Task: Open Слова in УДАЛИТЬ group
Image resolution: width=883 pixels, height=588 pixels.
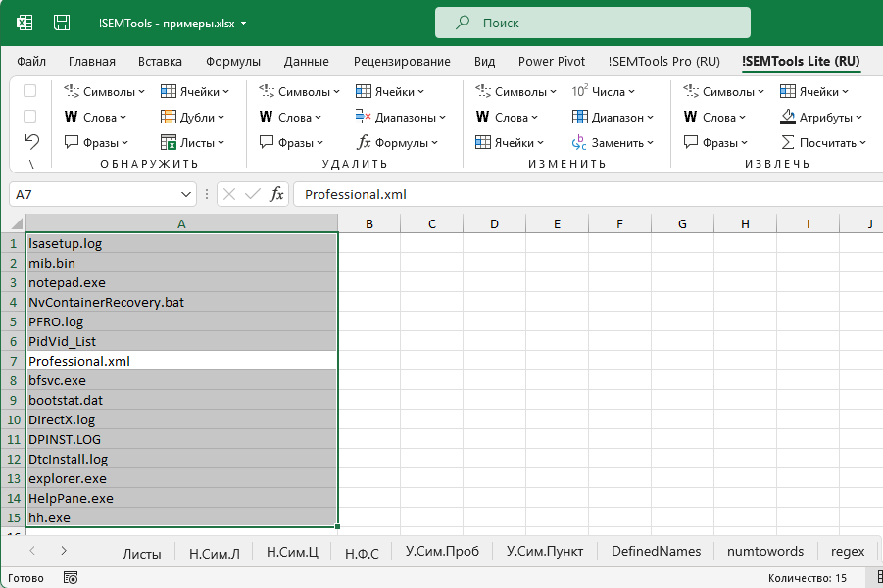Action: (x=290, y=117)
